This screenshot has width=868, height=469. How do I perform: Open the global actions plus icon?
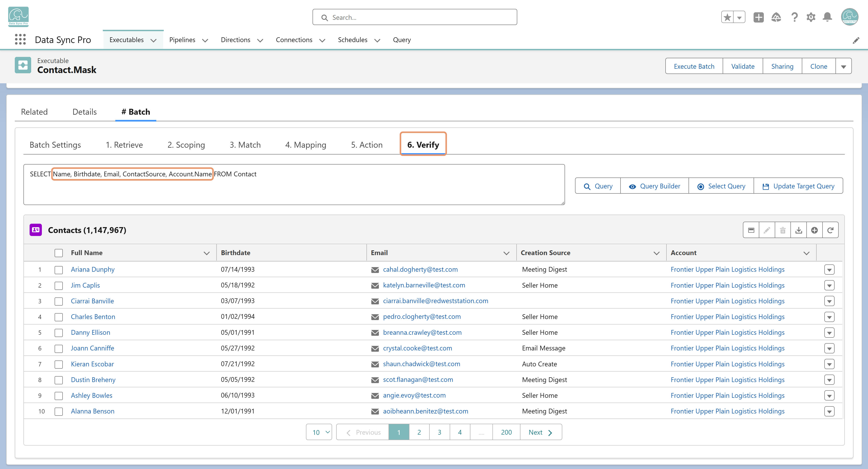click(759, 17)
